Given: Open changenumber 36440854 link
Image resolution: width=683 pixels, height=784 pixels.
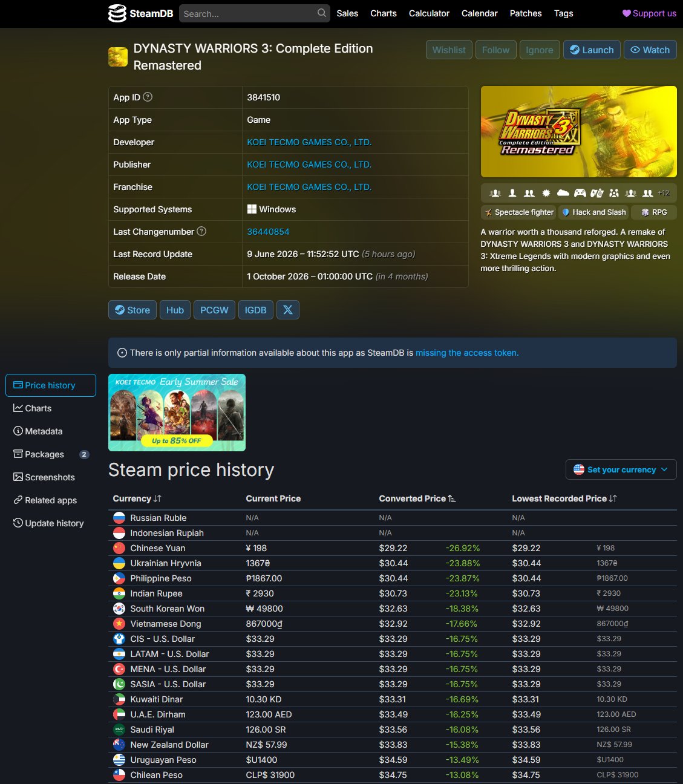Looking at the screenshot, I should tap(268, 232).
